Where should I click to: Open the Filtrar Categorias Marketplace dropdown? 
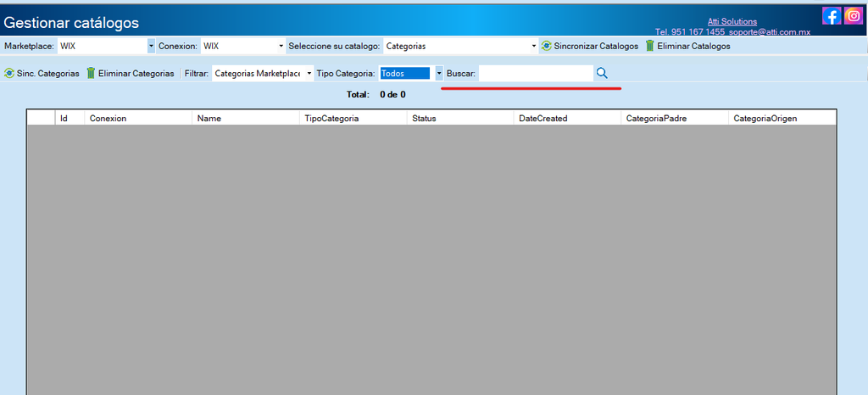coord(263,73)
